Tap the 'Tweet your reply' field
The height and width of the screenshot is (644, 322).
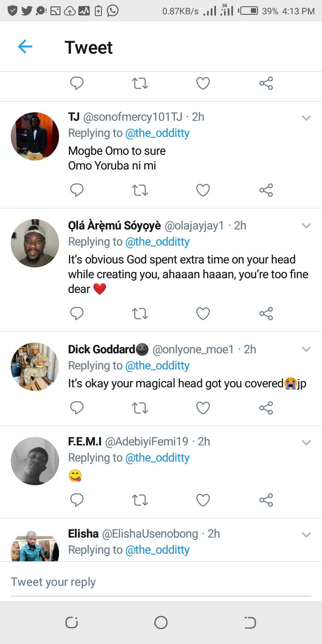pyautogui.click(x=161, y=582)
